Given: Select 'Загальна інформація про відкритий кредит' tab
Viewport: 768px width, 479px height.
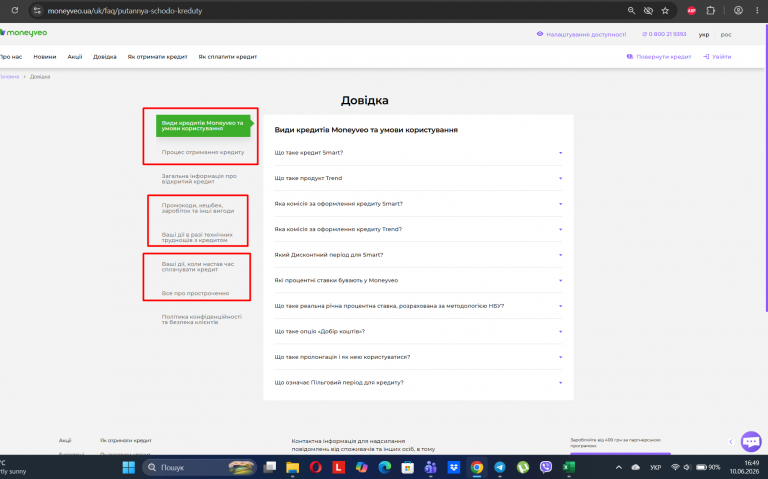Looking at the screenshot, I should [199, 179].
